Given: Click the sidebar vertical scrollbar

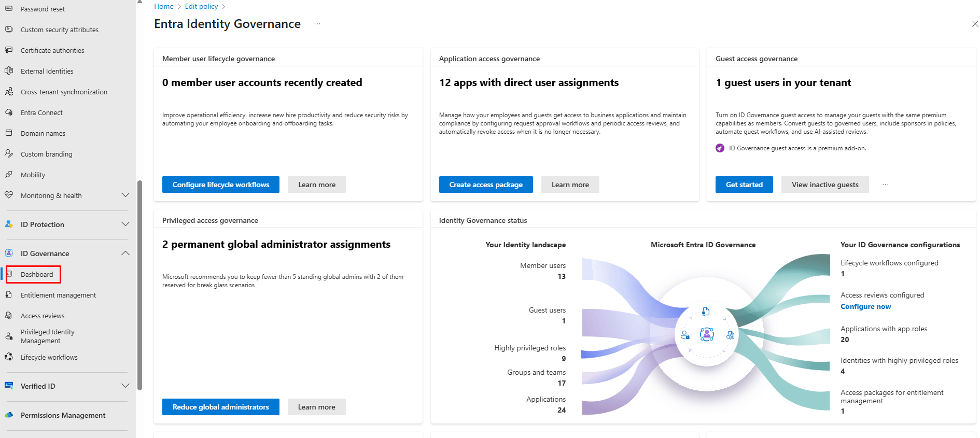Looking at the screenshot, I should click(139, 285).
